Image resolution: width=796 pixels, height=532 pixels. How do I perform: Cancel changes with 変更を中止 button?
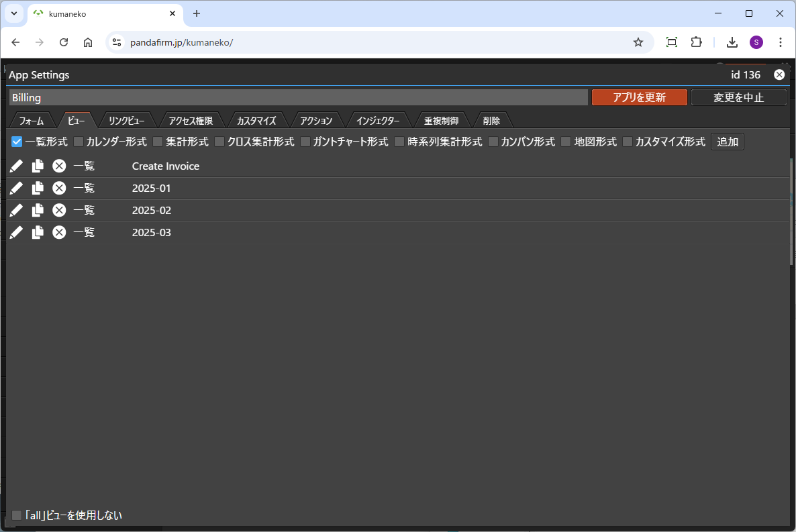coord(738,97)
